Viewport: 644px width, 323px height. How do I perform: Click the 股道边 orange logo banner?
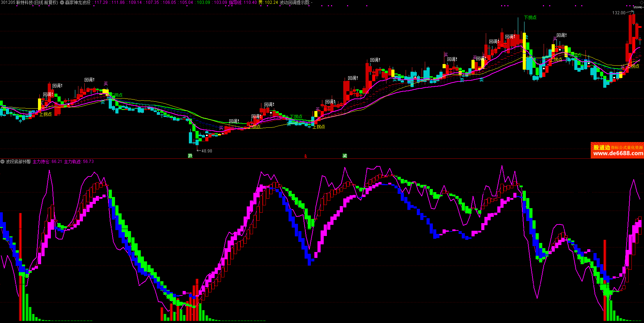point(601,147)
